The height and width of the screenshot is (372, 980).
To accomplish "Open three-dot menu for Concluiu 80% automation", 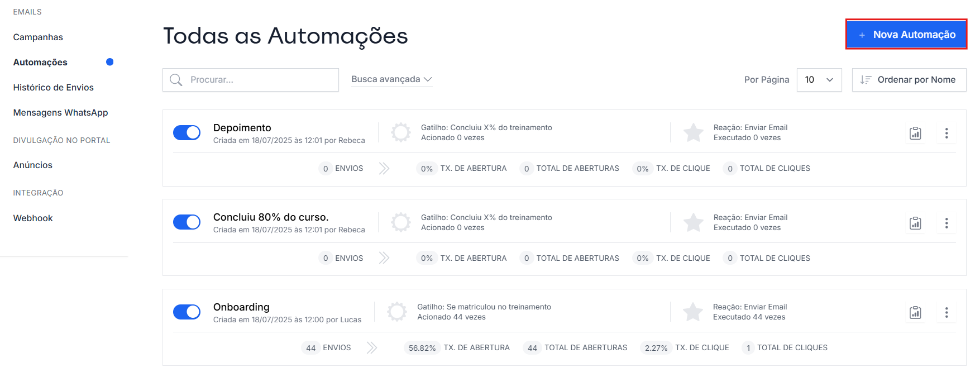I will (946, 223).
